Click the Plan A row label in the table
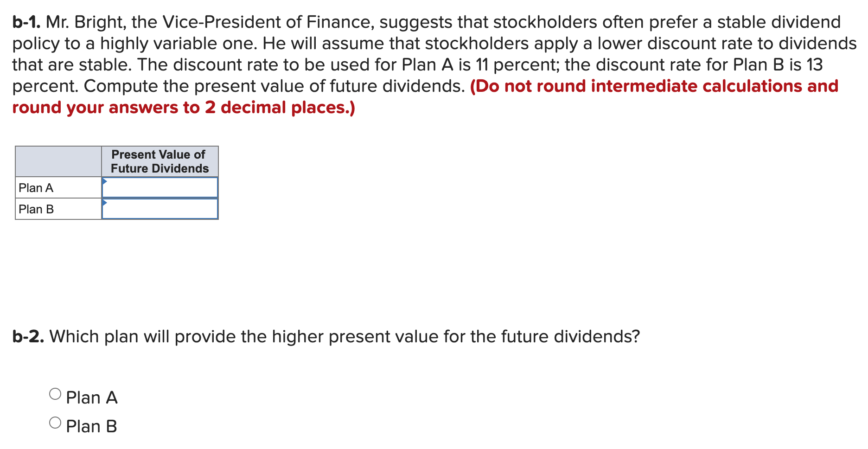This screenshot has height=449, width=868. coord(36,187)
